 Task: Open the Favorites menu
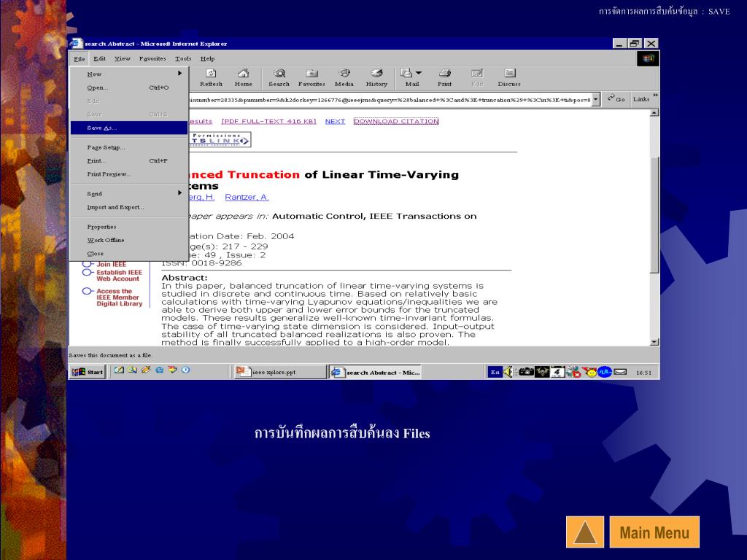[152, 58]
